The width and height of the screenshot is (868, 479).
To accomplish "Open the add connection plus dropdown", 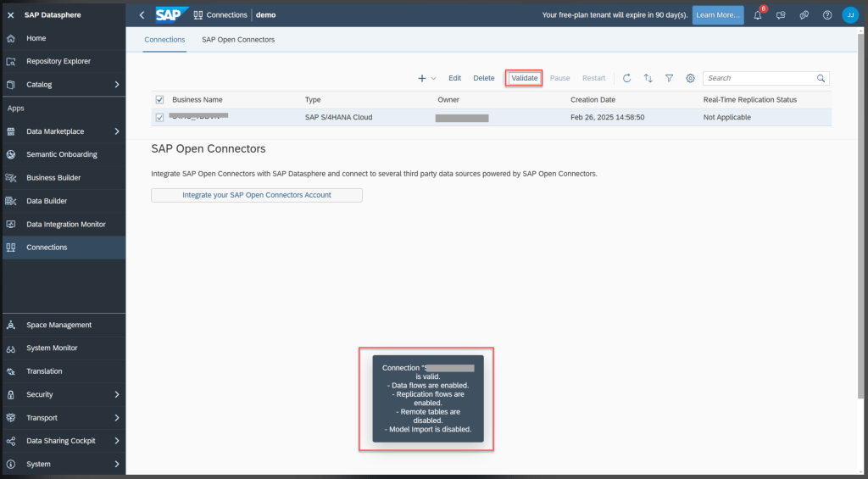I will pos(426,78).
